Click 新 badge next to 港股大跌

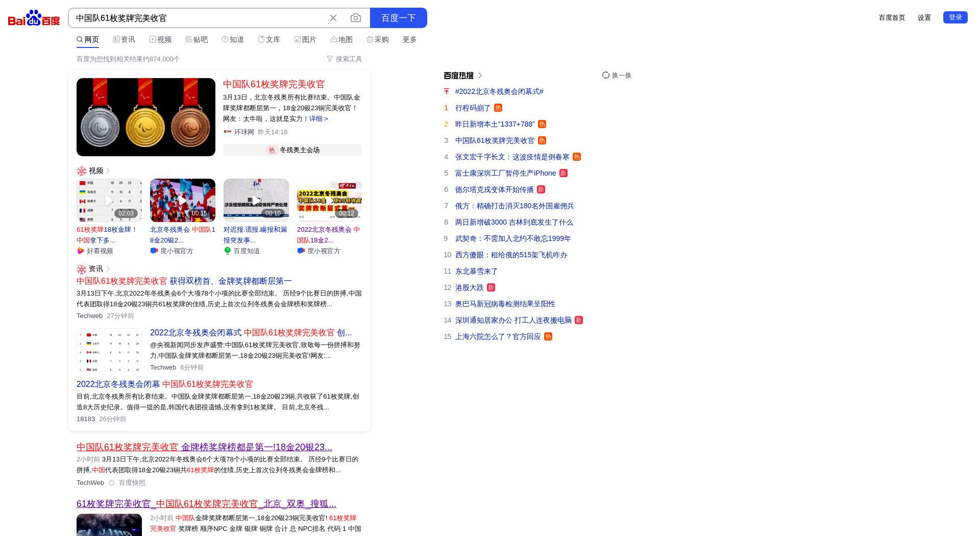click(x=491, y=287)
